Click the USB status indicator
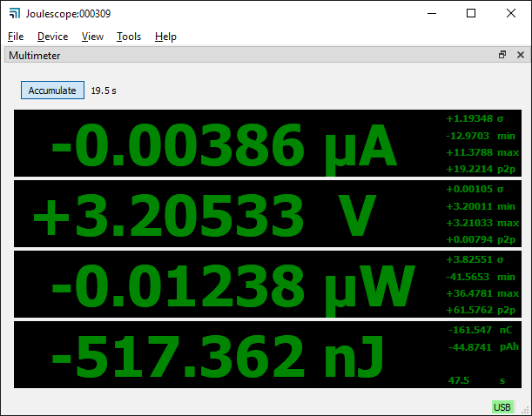The height and width of the screenshot is (416, 532). point(502,406)
